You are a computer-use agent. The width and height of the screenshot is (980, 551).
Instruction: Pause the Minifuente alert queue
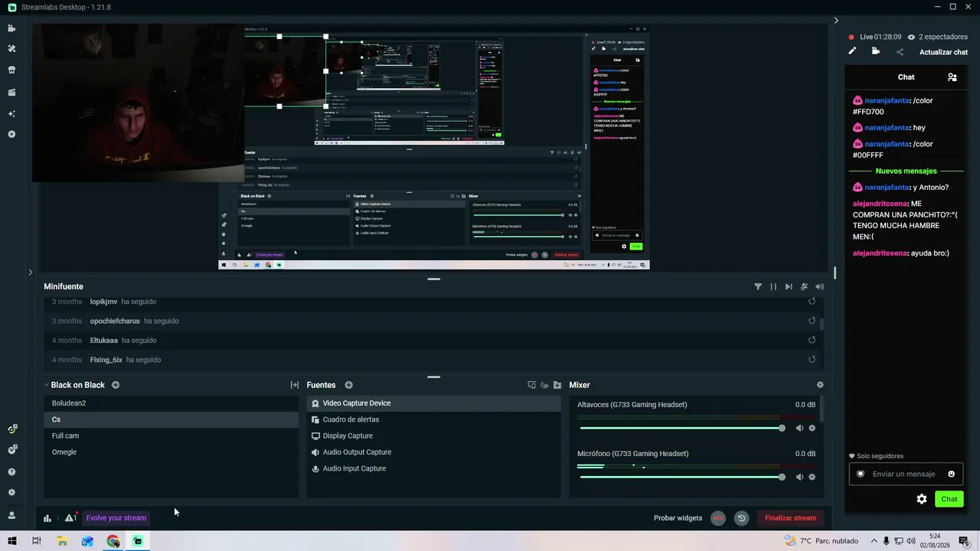point(773,287)
